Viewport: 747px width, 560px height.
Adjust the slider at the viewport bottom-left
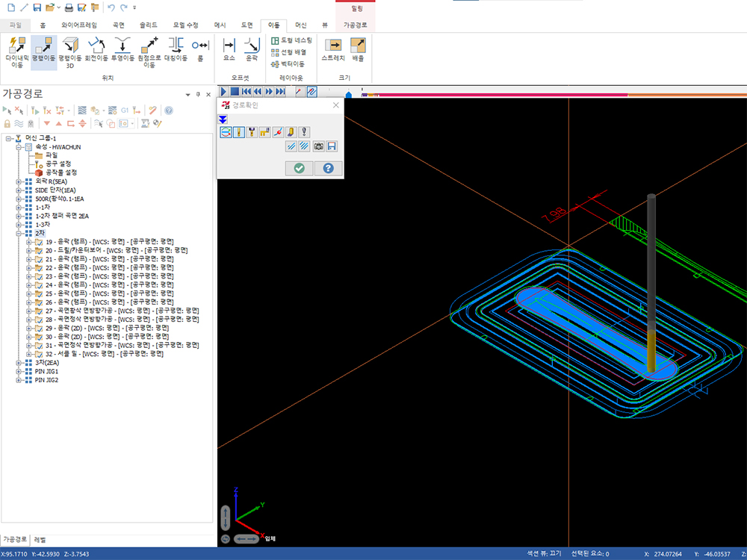247,538
